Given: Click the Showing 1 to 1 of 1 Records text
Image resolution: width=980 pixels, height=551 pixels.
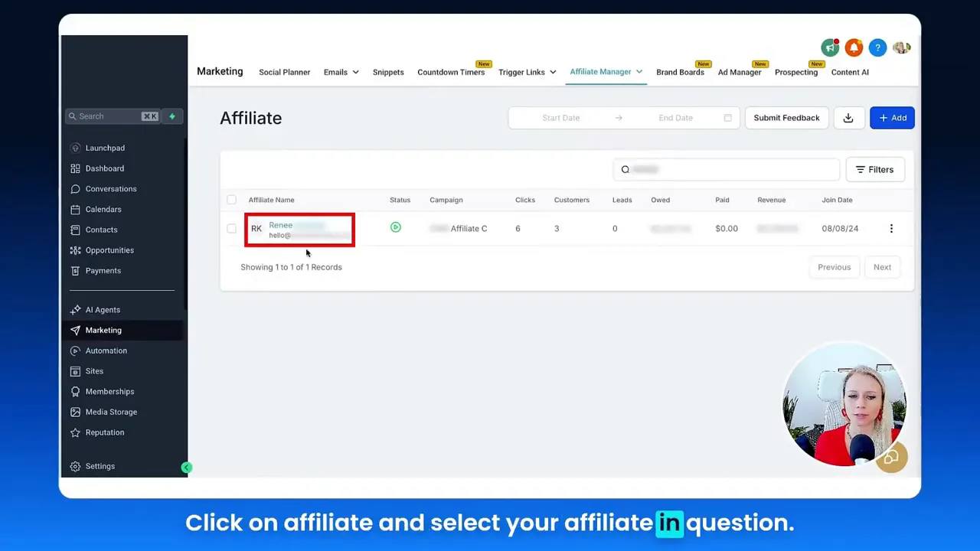Looking at the screenshot, I should [291, 267].
